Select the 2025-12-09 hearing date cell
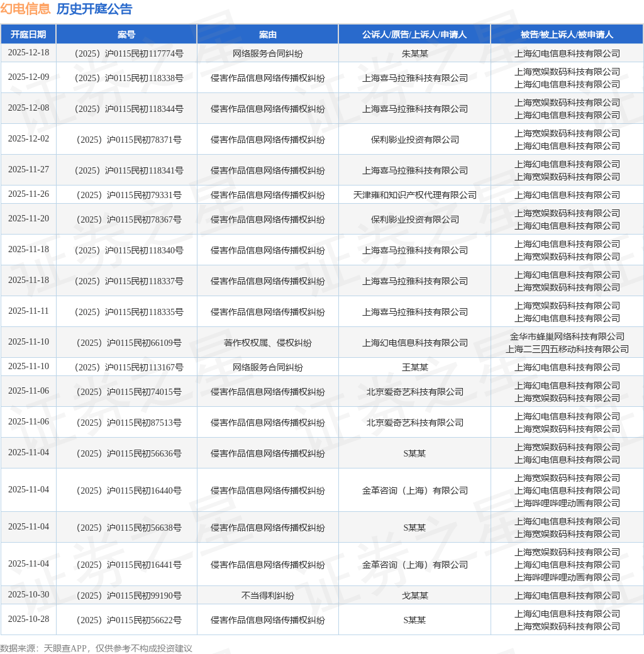Image resolution: width=644 pixels, height=654 pixels. point(28,77)
